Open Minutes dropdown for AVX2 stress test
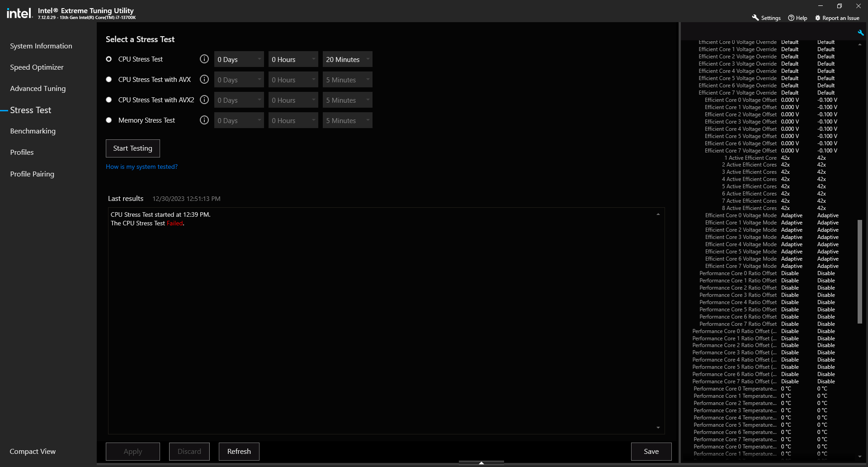Viewport: 868px width, 467px height. (348, 100)
